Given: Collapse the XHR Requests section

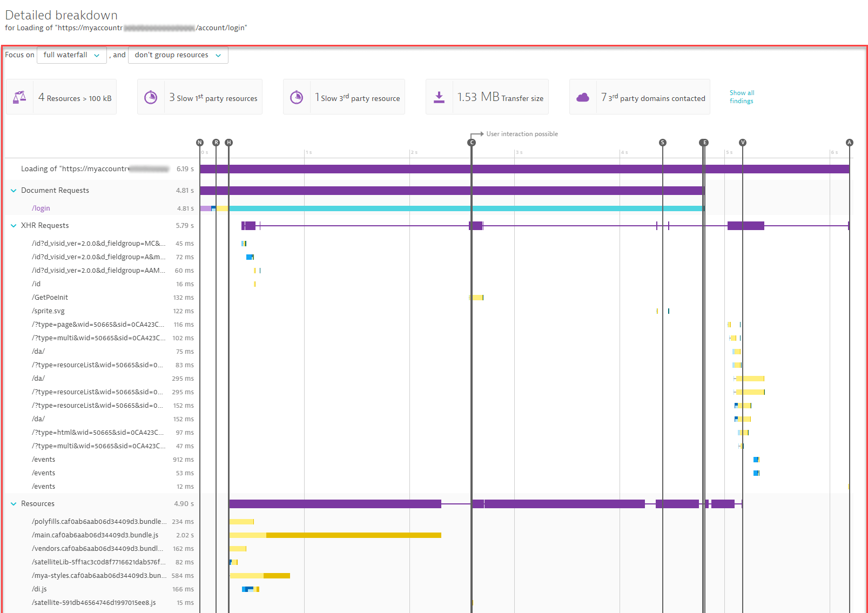Looking at the screenshot, I should (14, 226).
